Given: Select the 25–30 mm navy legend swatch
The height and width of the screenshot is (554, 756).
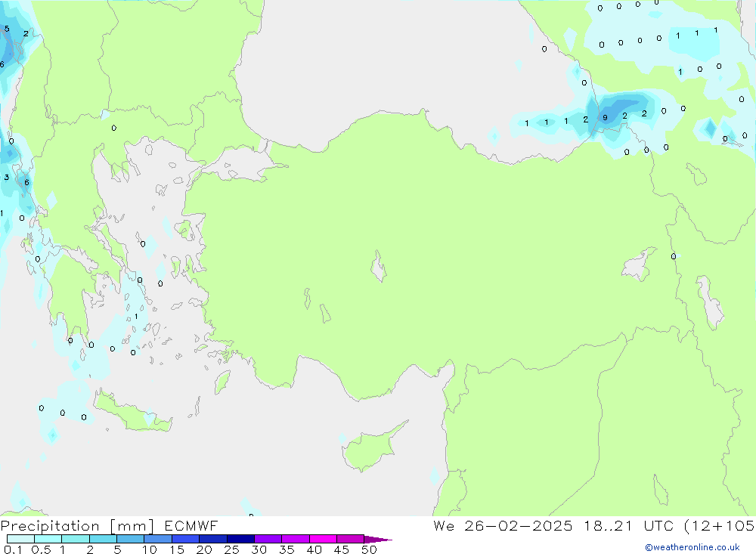Looking at the screenshot, I should tap(240, 539).
